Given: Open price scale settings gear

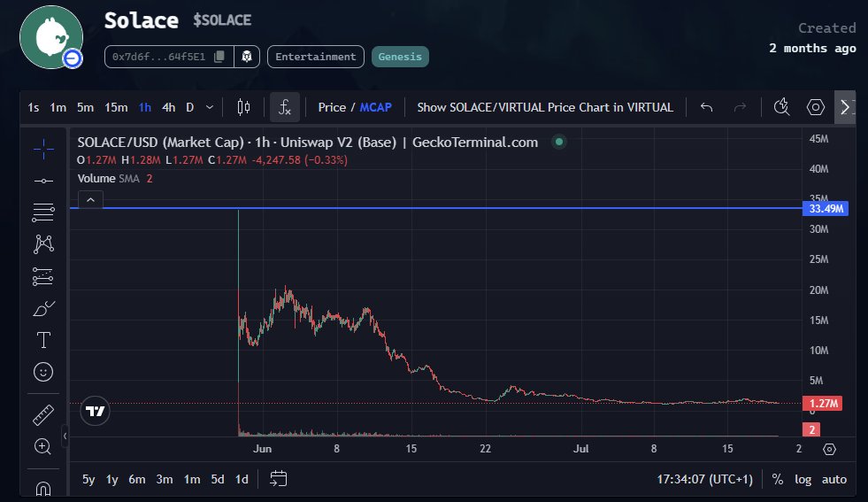Looking at the screenshot, I should pyautogui.click(x=829, y=449).
